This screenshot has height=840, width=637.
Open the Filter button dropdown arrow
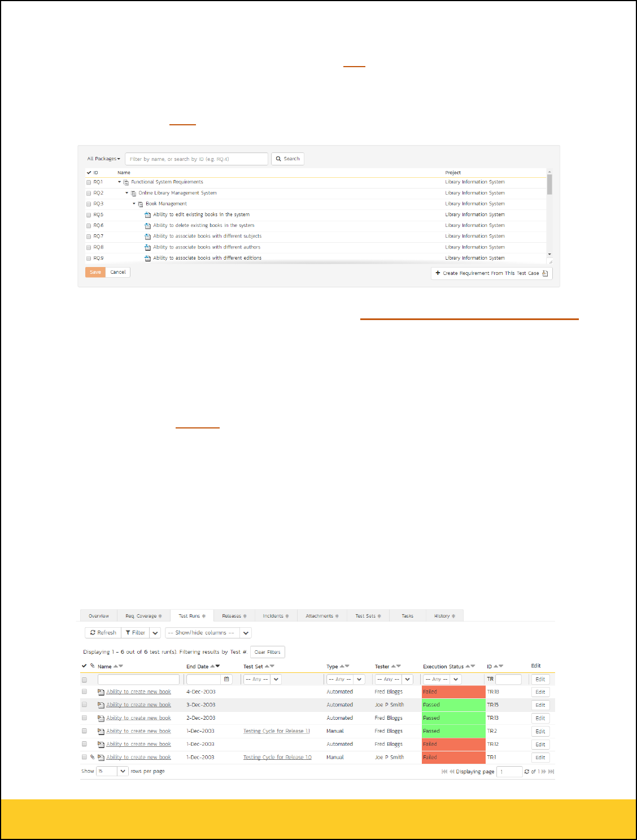[x=155, y=633]
